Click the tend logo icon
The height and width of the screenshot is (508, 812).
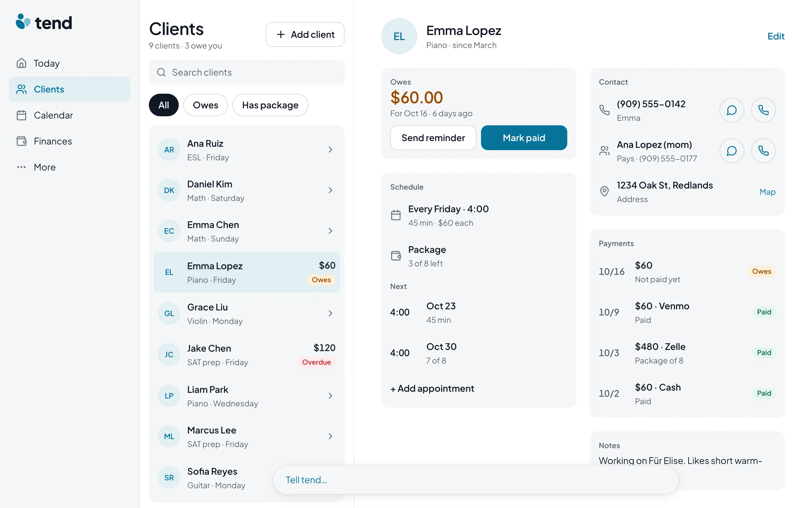tap(23, 22)
